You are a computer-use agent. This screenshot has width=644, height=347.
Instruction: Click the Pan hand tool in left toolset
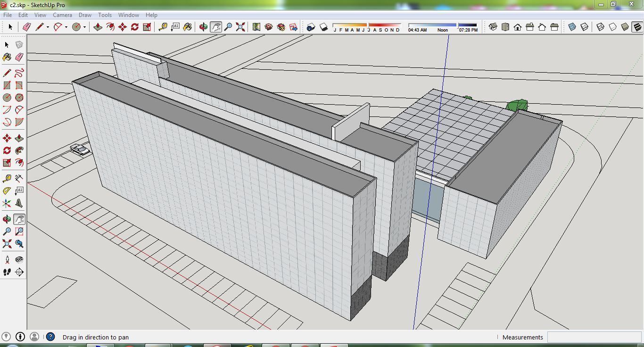[x=19, y=219]
